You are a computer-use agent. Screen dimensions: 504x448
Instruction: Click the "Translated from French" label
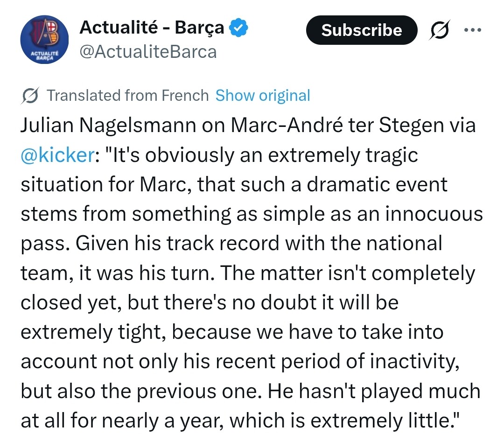point(128,96)
